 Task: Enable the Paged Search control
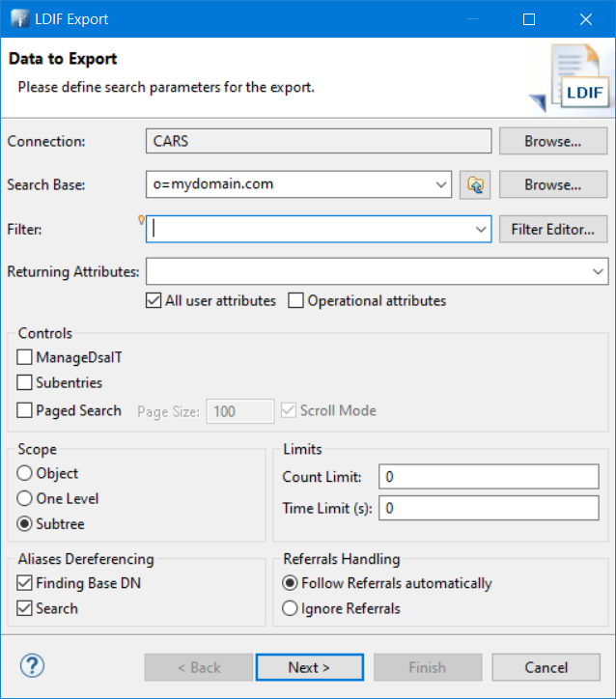pyautogui.click(x=24, y=410)
